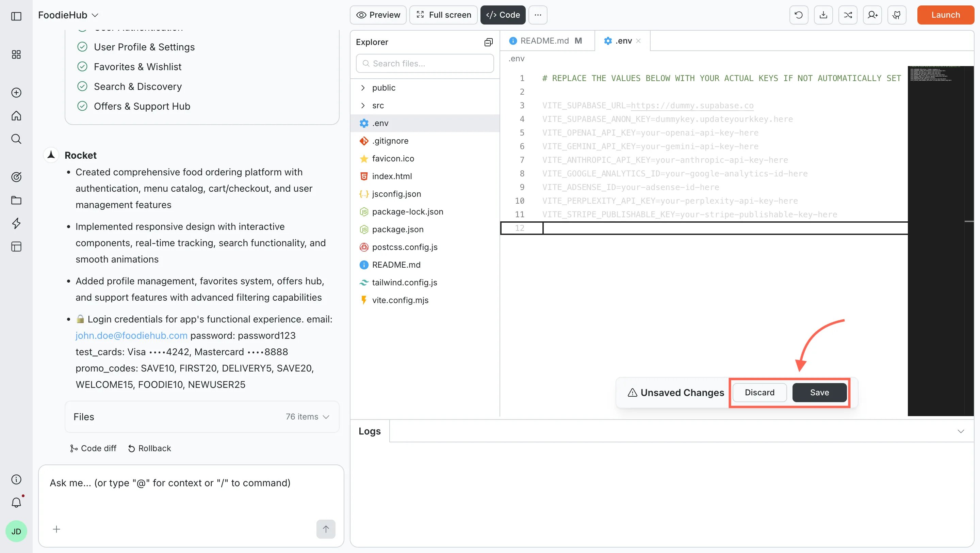Viewport: 980px width, 553px height.
Task: Click the shuffle icon in top toolbar
Action: pos(848,15)
